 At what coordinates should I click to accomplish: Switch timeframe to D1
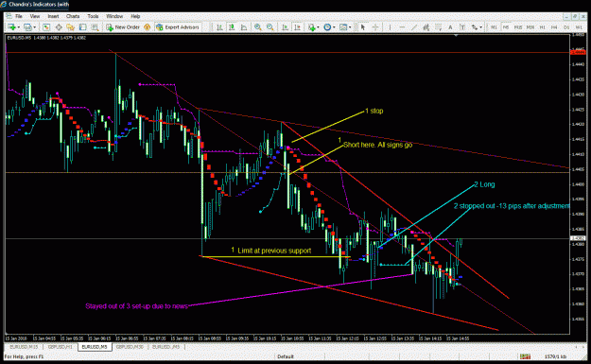tap(566, 27)
